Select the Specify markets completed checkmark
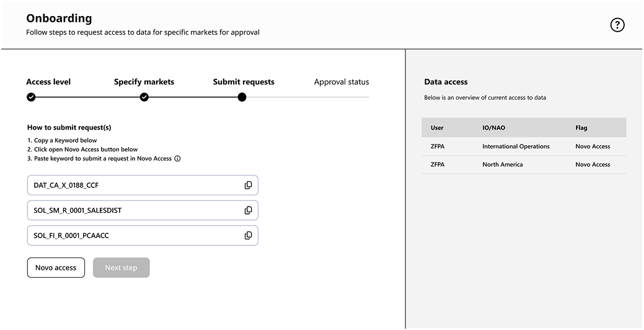Image resolution: width=644 pixels, height=330 pixels. click(x=144, y=97)
